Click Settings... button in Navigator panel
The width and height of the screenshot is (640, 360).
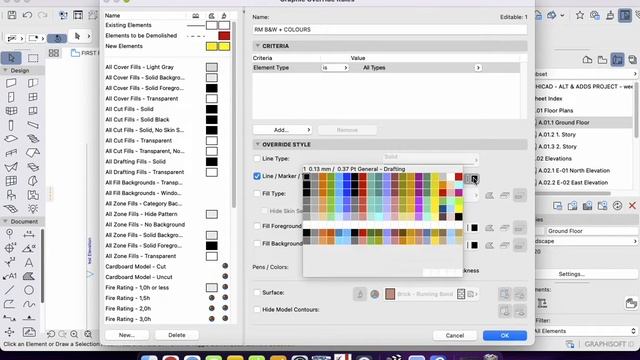coord(571,274)
